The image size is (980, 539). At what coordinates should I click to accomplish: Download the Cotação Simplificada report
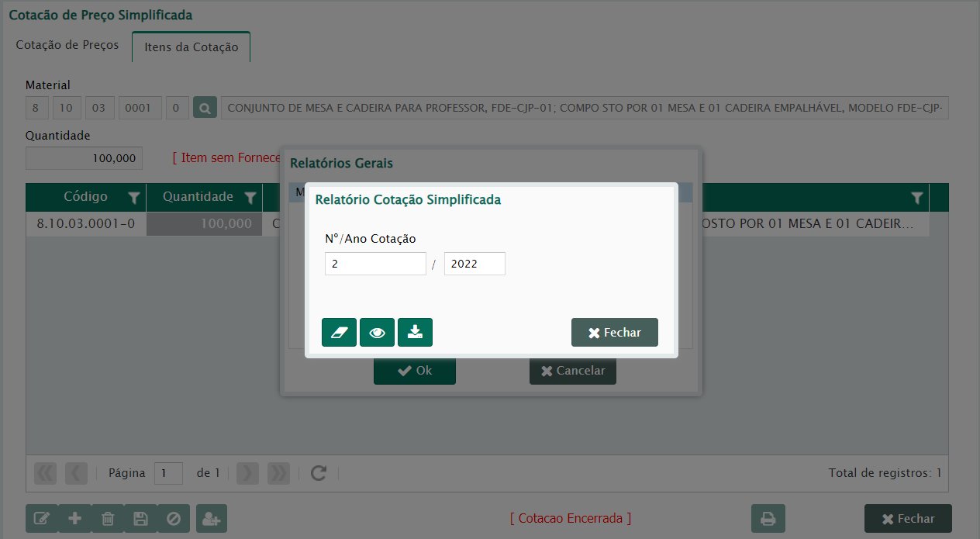(415, 333)
